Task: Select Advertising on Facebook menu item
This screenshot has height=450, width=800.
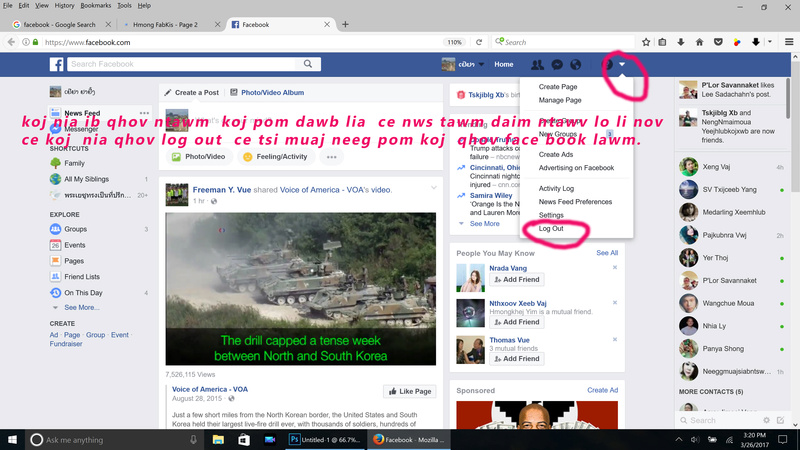Action: pyautogui.click(x=577, y=168)
